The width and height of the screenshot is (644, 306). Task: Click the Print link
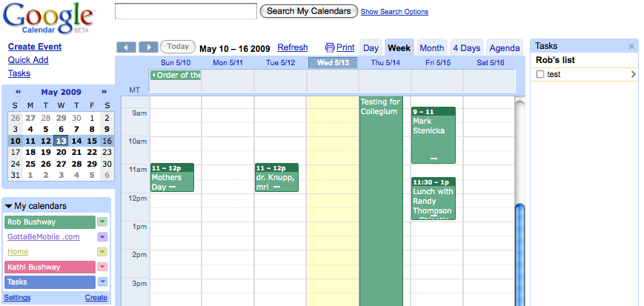tap(345, 47)
